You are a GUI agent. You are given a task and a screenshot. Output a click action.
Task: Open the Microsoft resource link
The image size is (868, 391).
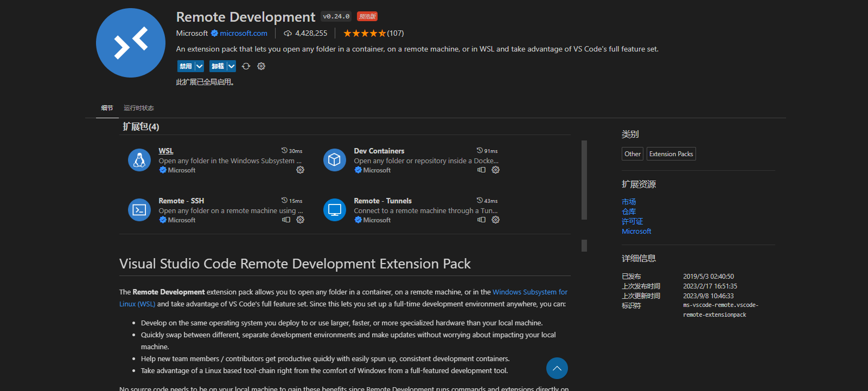(636, 231)
